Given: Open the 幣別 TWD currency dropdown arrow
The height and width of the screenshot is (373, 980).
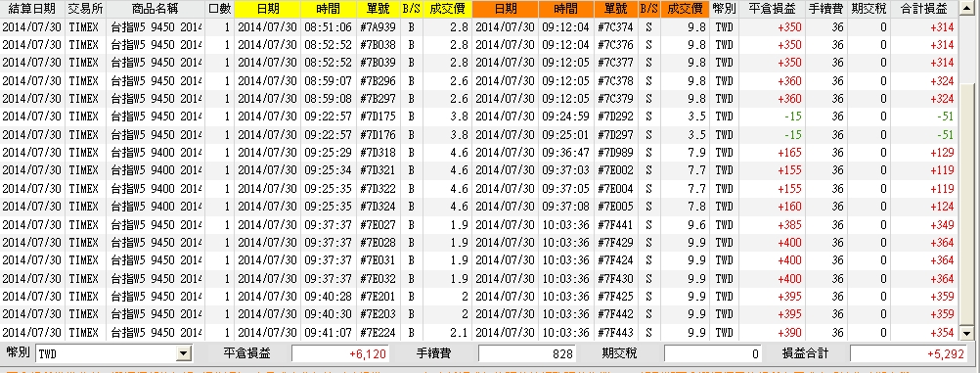Looking at the screenshot, I should [x=183, y=354].
